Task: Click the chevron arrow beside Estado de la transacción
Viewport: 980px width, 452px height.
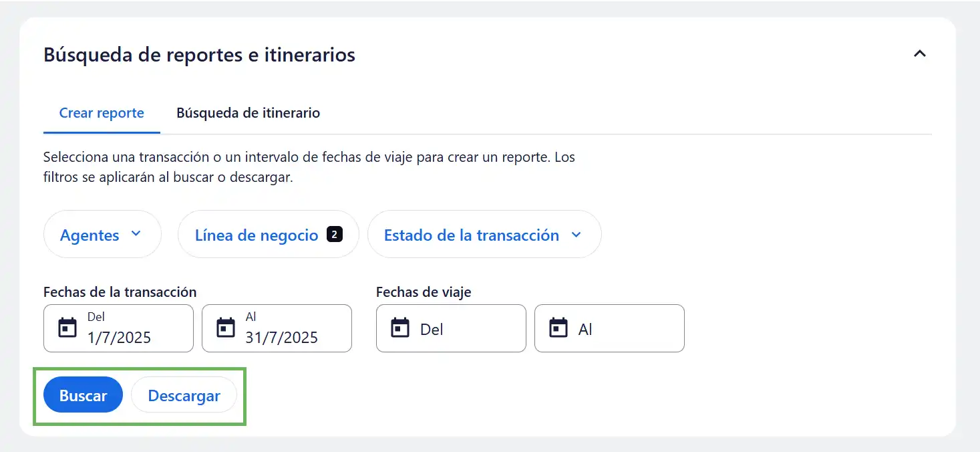Action: point(576,235)
